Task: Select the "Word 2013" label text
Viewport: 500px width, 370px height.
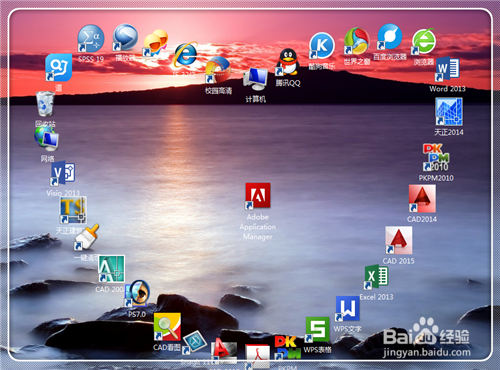Action: [x=447, y=89]
